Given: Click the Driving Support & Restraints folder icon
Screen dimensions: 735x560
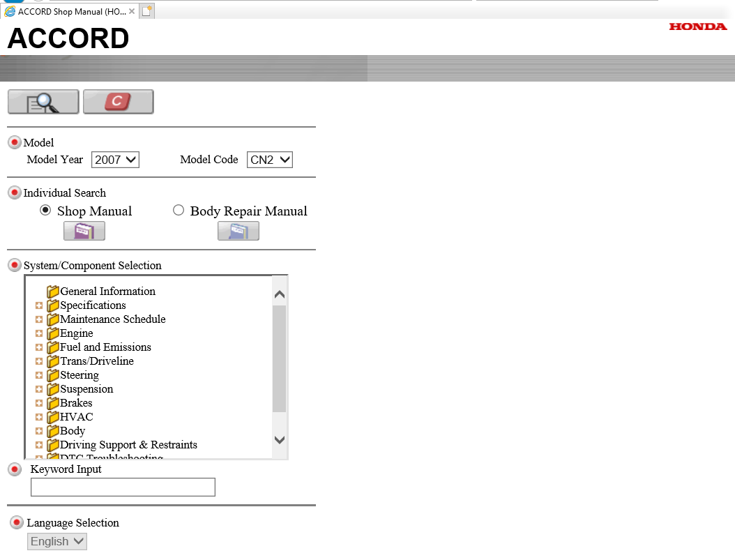Looking at the screenshot, I should [x=52, y=445].
